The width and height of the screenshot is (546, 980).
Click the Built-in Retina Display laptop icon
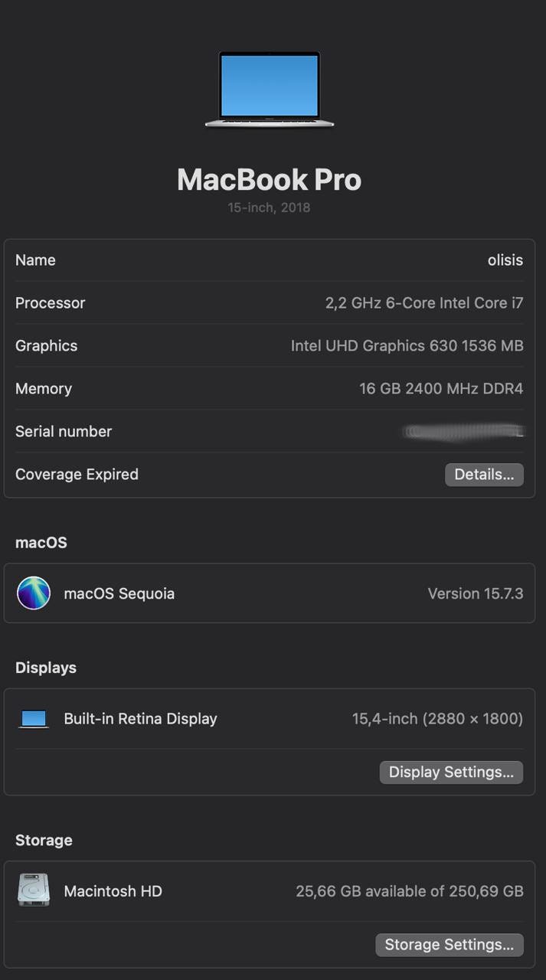click(x=34, y=719)
